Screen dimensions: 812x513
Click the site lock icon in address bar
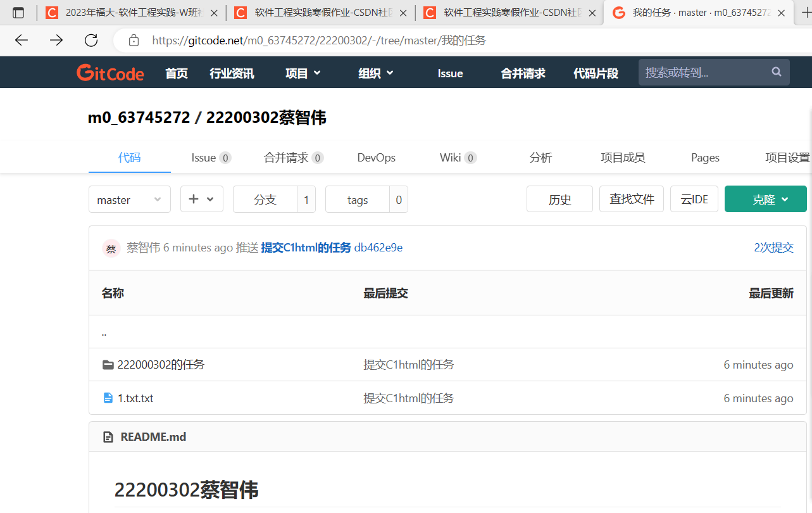134,41
